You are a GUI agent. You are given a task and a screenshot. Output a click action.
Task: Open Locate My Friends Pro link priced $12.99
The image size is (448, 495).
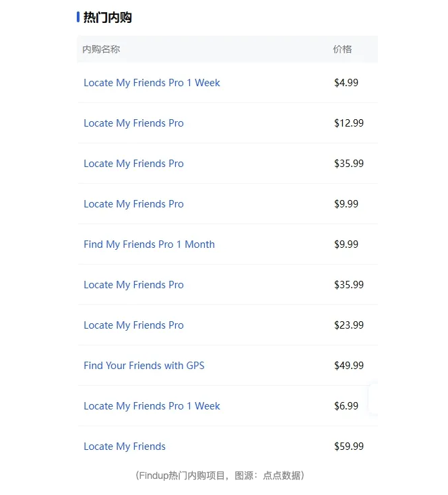[x=133, y=123]
